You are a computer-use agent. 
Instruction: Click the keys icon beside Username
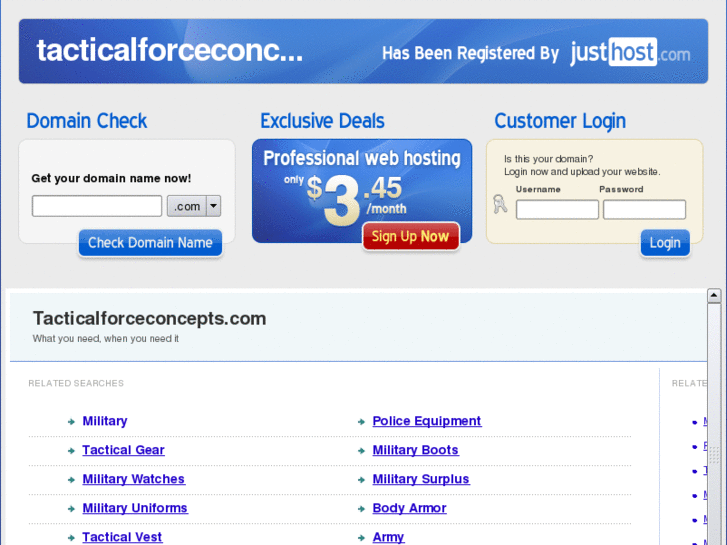(500, 204)
